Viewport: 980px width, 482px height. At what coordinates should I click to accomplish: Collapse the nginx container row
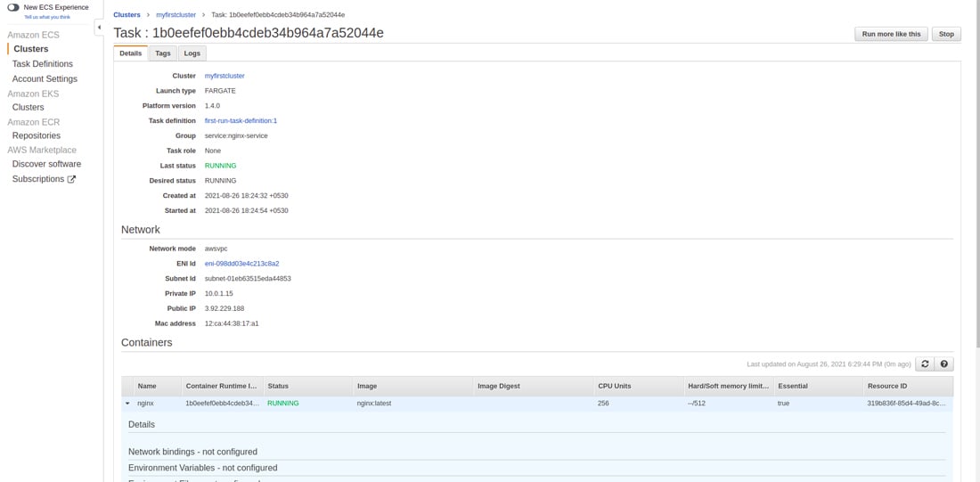127,404
